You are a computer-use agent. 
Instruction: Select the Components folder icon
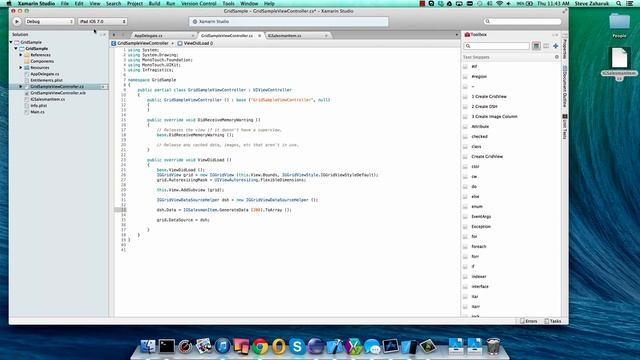tap(27, 61)
